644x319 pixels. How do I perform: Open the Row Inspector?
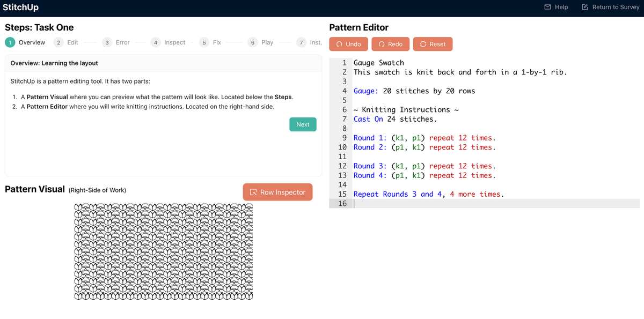tap(277, 192)
